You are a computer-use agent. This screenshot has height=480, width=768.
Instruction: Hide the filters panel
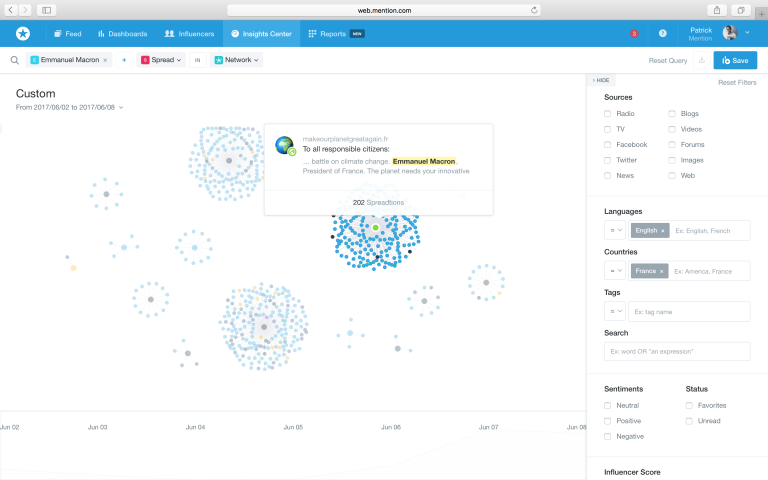pyautogui.click(x=601, y=80)
